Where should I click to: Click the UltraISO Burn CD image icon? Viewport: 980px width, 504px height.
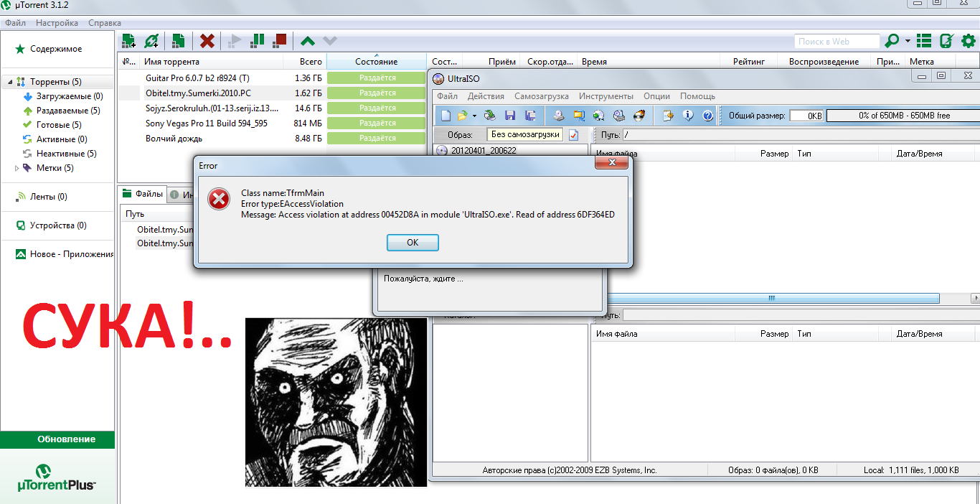(639, 115)
